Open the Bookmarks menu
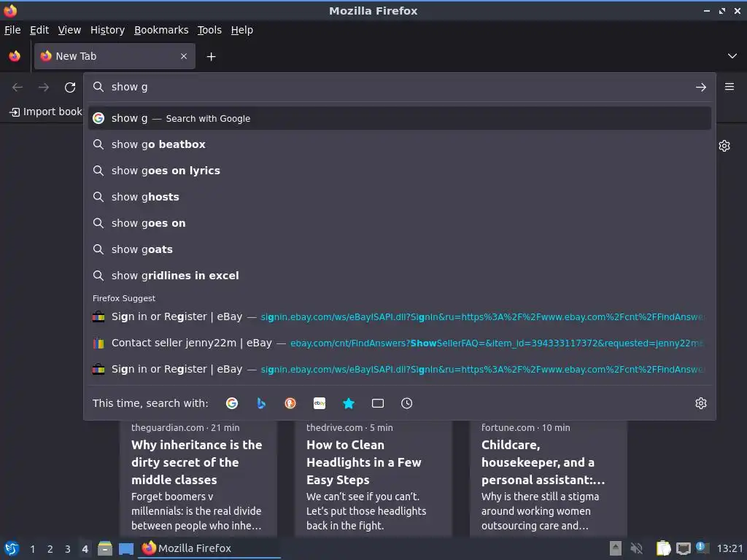The height and width of the screenshot is (560, 747). pos(161,30)
